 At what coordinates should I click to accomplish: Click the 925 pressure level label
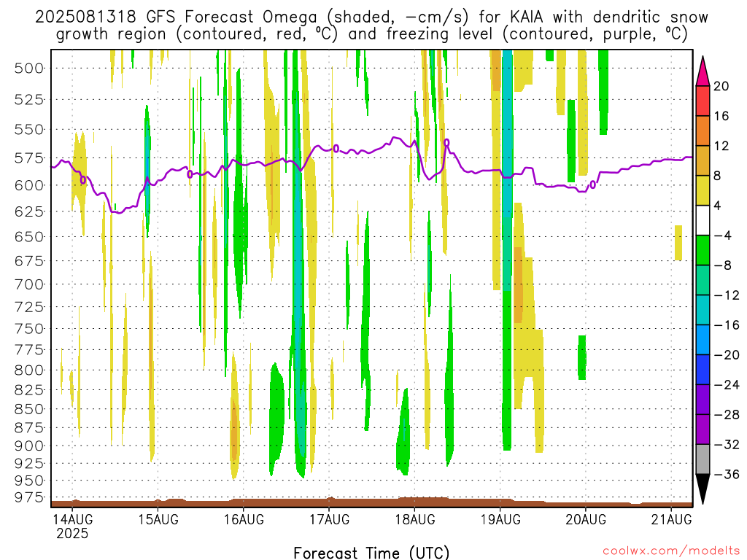point(28,463)
